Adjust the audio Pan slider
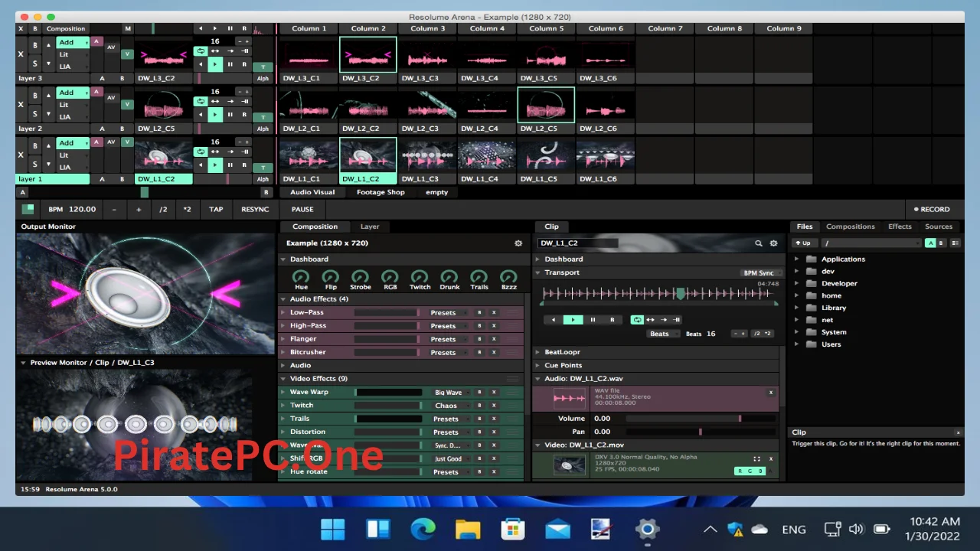 701,432
